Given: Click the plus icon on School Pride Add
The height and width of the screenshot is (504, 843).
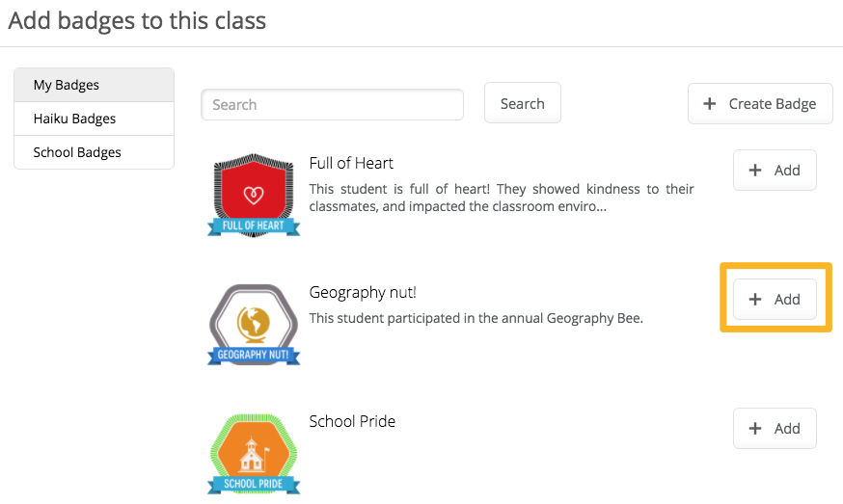Looking at the screenshot, I should point(755,428).
